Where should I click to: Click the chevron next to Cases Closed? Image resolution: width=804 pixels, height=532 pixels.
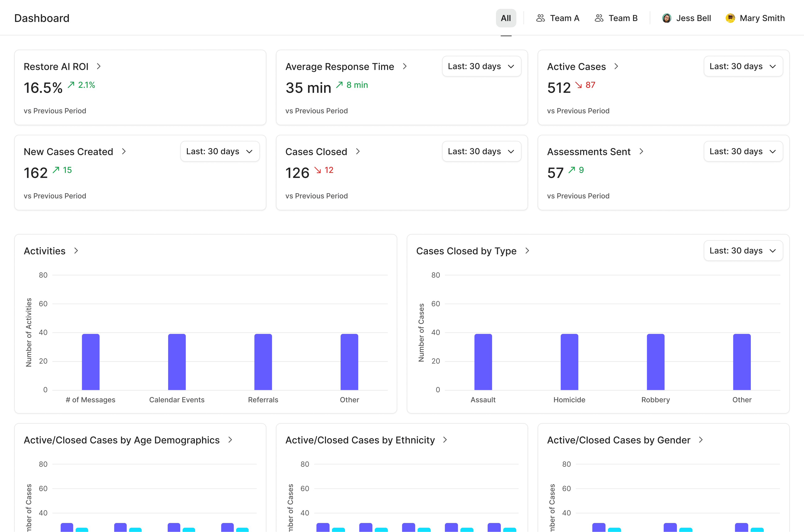[x=358, y=152]
